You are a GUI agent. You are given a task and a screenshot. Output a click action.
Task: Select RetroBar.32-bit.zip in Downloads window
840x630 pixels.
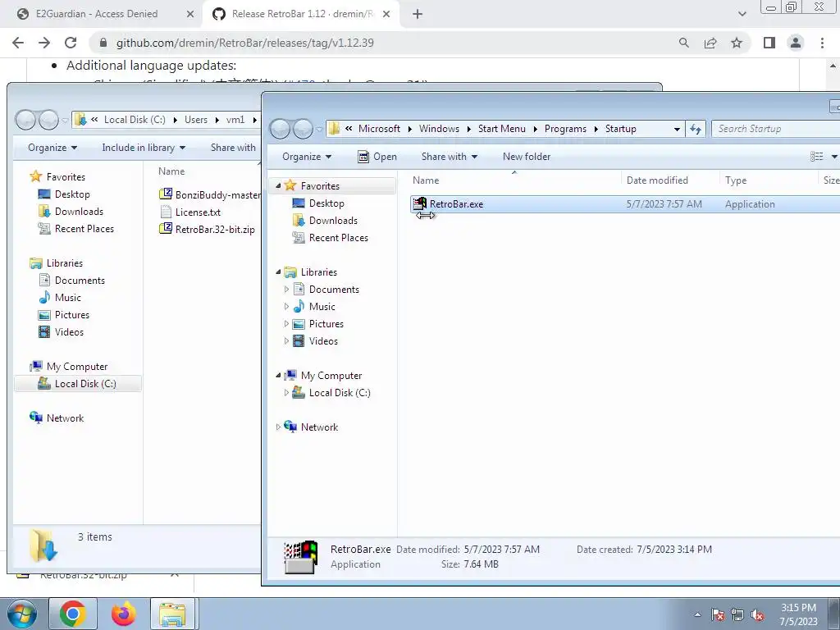[x=207, y=230]
